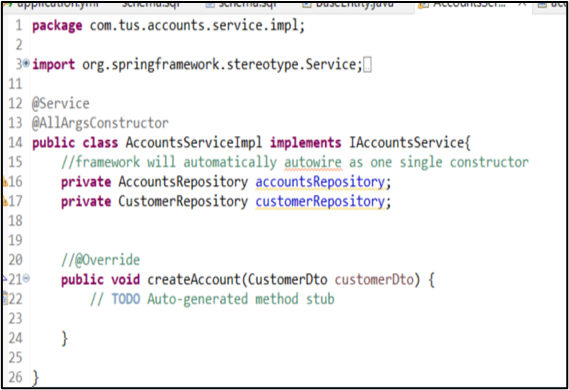Click the AccountsServiceImpl class name
This screenshot has height=390, width=569.
(194, 143)
